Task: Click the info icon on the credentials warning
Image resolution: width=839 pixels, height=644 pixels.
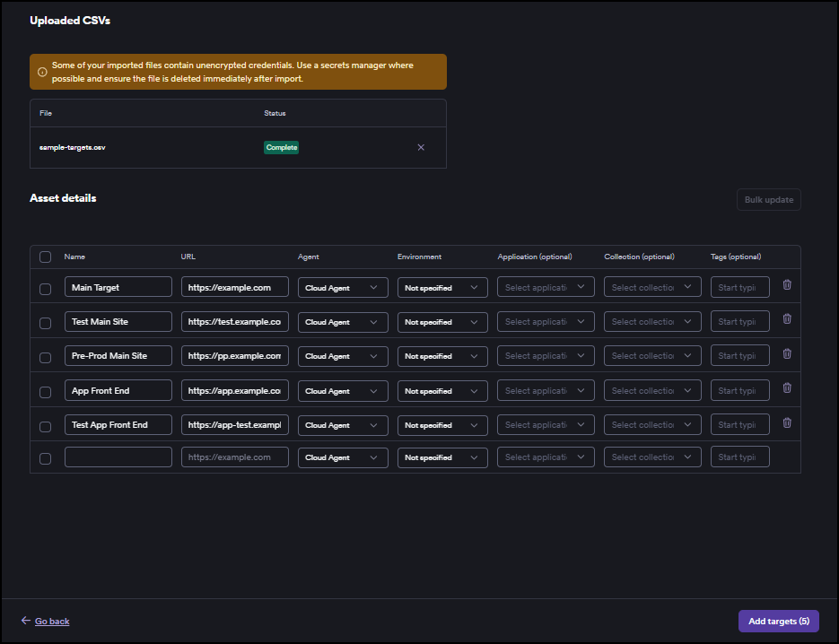Action: coord(41,72)
